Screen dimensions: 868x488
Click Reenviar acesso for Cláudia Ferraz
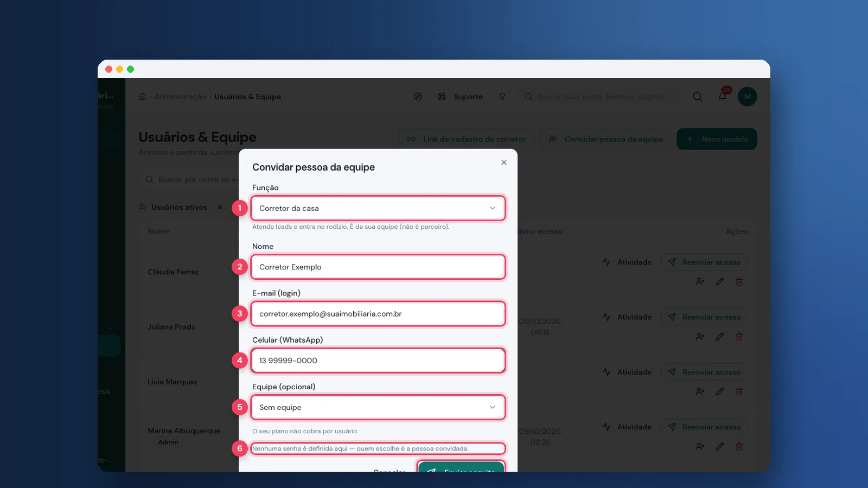click(704, 262)
